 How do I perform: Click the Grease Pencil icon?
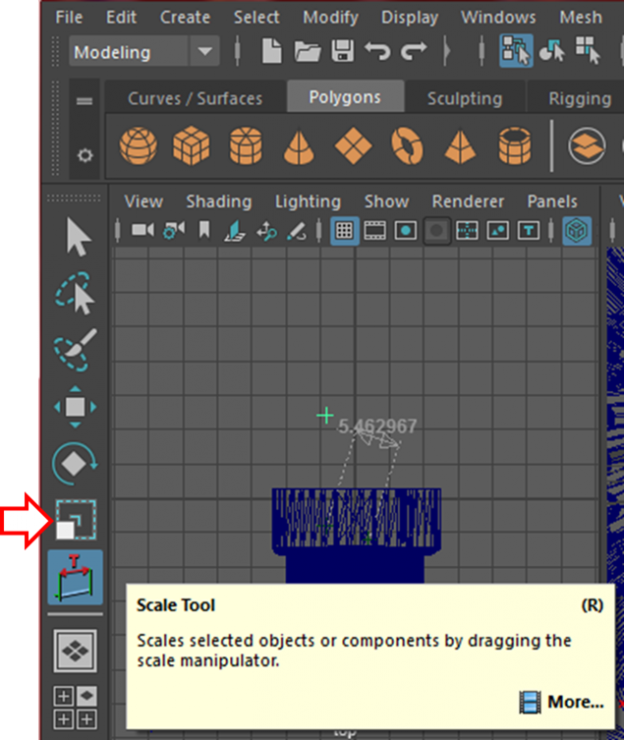297,231
